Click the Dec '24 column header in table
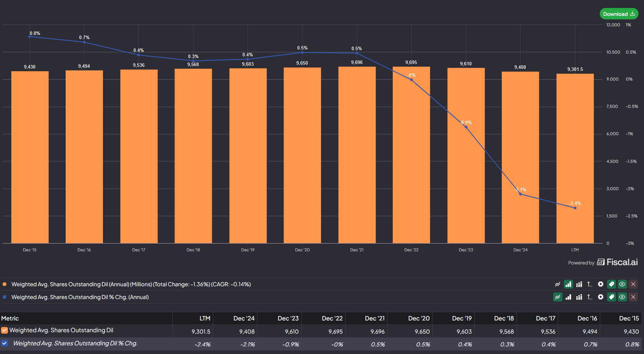This screenshot has width=644, height=354. (x=244, y=318)
